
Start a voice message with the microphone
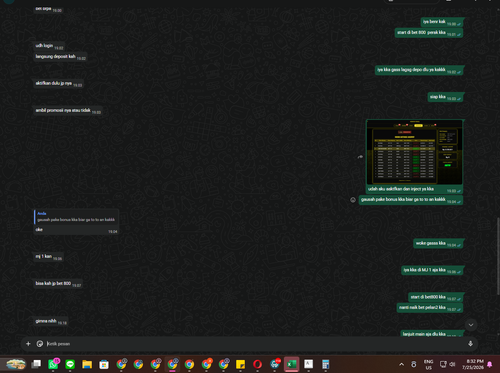[x=470, y=344]
